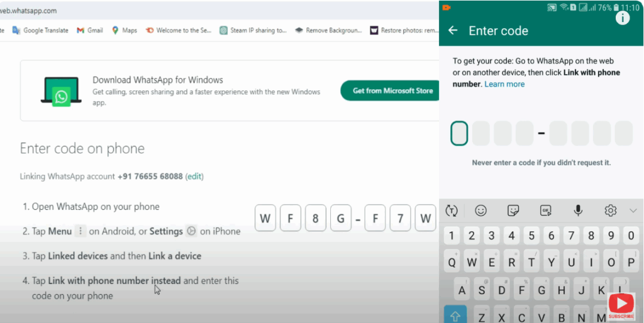
Task: Click the edit link next to phone number
Action: click(194, 177)
